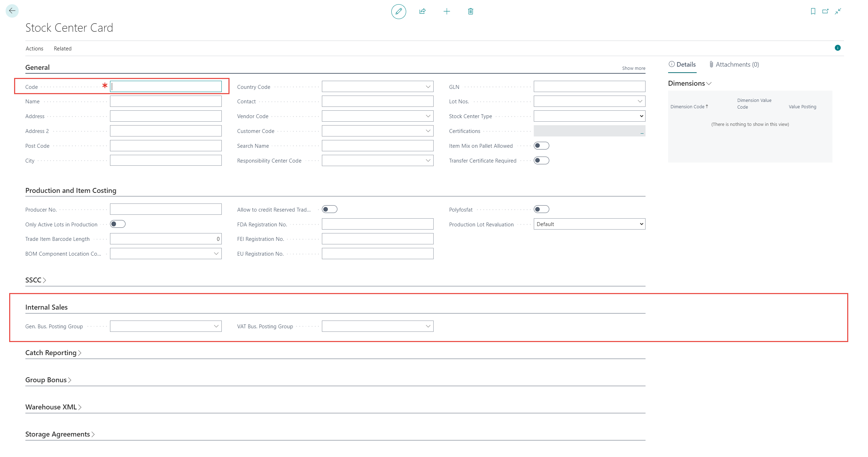Click the back arrow icon

point(12,11)
